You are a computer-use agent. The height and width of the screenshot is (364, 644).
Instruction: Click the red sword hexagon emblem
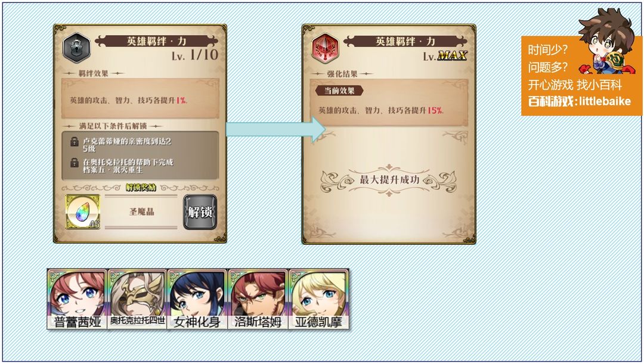326,48
